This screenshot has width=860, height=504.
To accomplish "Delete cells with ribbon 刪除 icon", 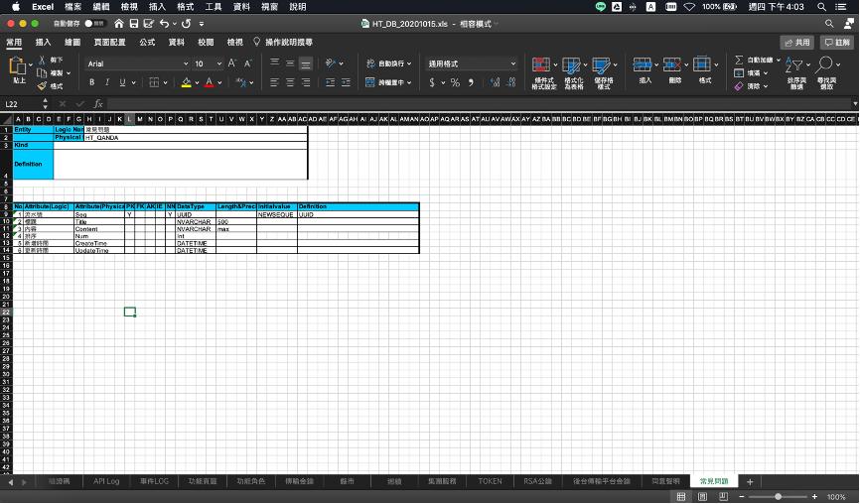I will point(674,70).
